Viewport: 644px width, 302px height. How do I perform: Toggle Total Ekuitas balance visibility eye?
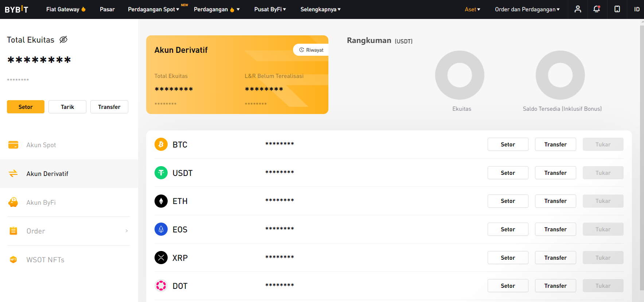(63, 39)
